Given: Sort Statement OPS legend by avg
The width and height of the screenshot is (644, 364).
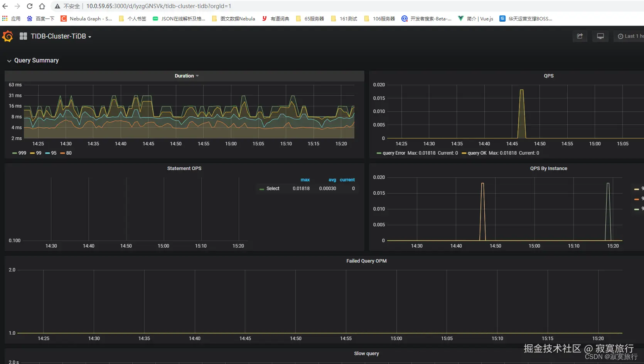Looking at the screenshot, I should pos(332,180).
